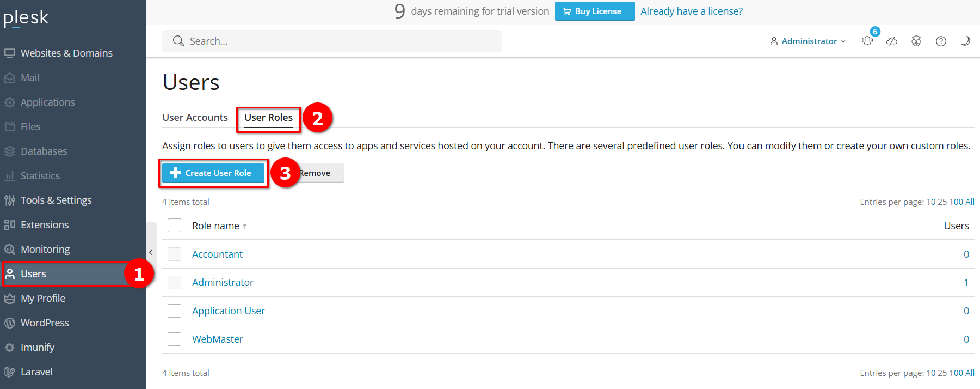Open notifications bell with 6 badge

coord(867,41)
